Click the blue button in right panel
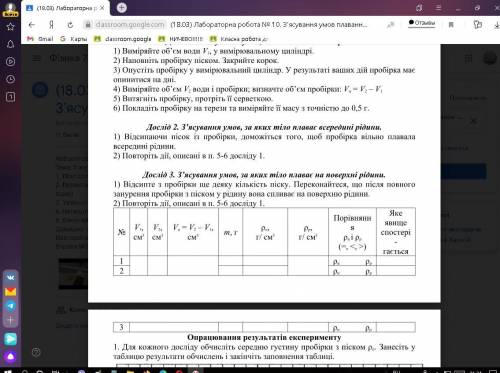The height and width of the screenshot is (373, 500). click(464, 171)
